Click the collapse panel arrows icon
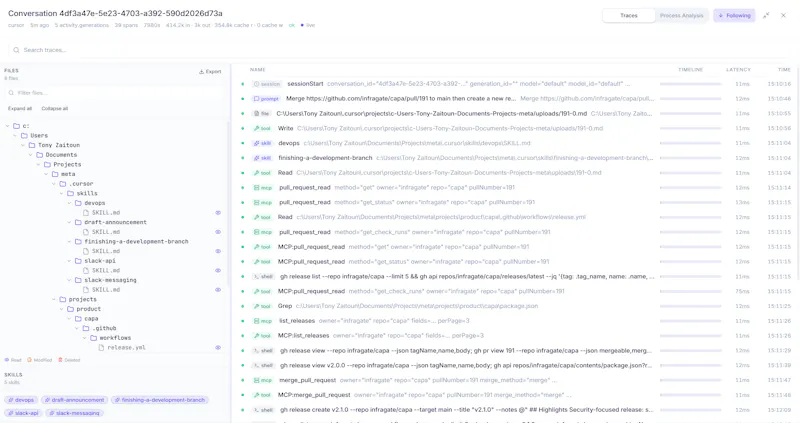 (x=766, y=16)
